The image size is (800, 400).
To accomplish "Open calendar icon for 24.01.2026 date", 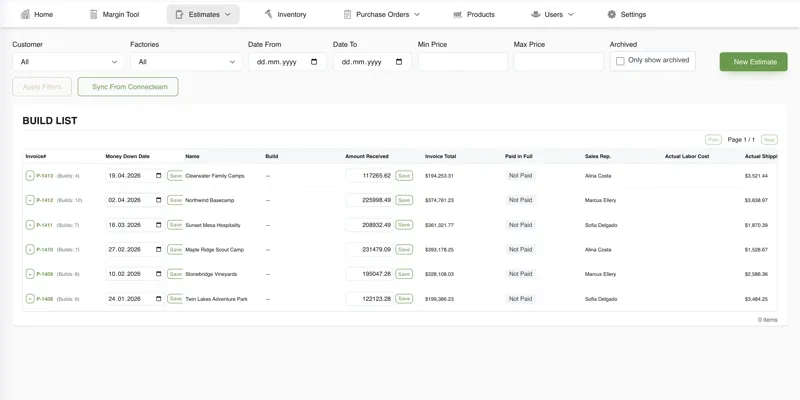I will [159, 298].
